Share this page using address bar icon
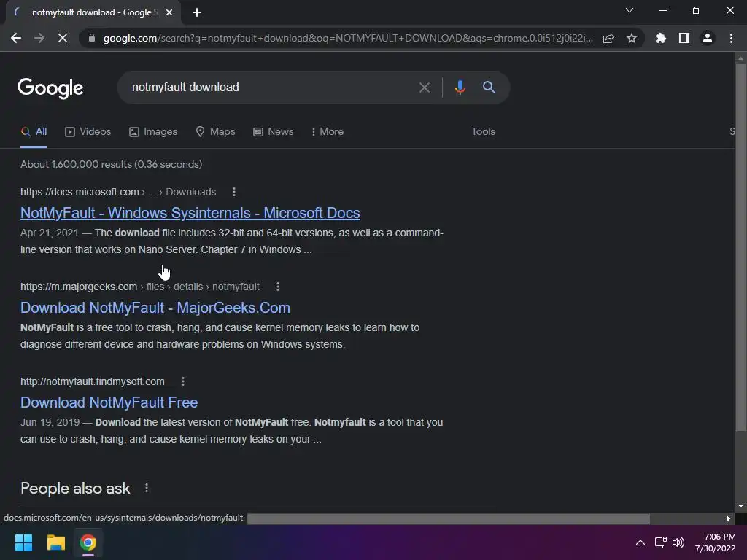 click(x=608, y=38)
